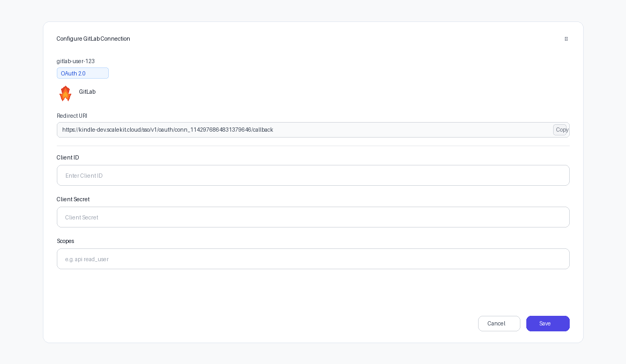Click the Redirect URI heading
This screenshot has width=626, height=364.
[72, 116]
